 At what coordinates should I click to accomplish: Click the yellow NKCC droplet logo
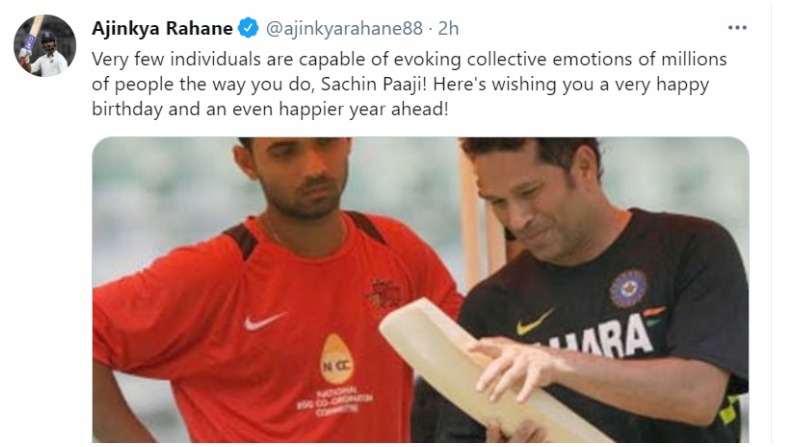tap(337, 358)
